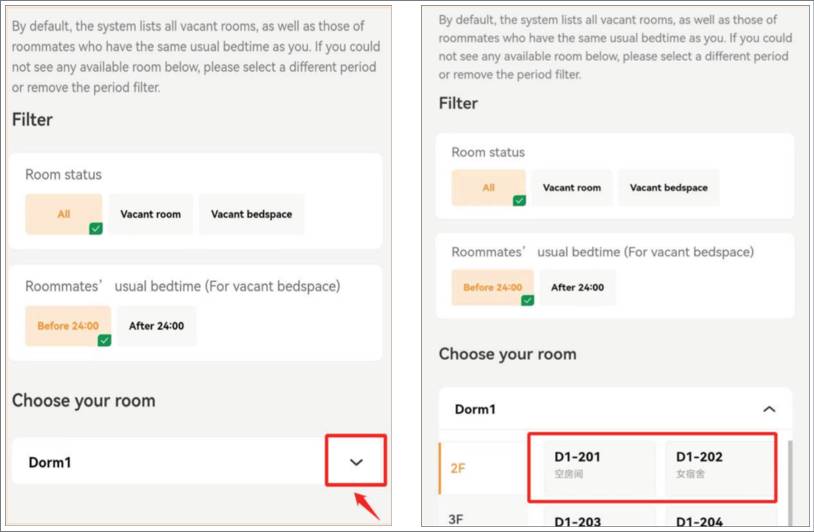Collapse Dorm1 using the up chevron
The height and width of the screenshot is (532, 814).
pos(769,409)
